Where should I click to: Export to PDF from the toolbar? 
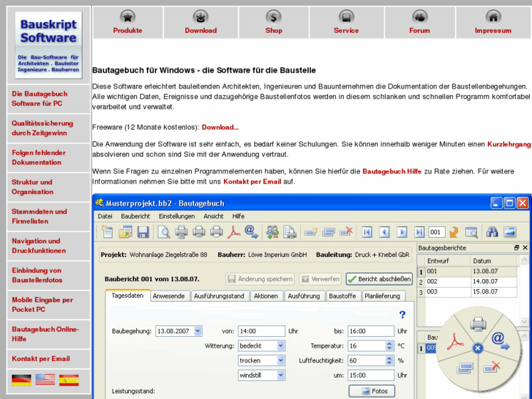click(233, 232)
